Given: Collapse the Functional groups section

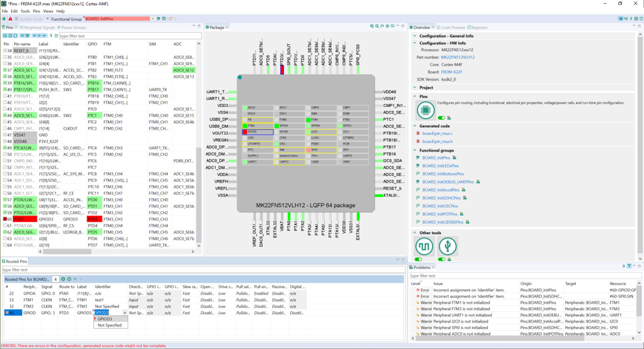Looking at the screenshot, I should (x=415, y=150).
